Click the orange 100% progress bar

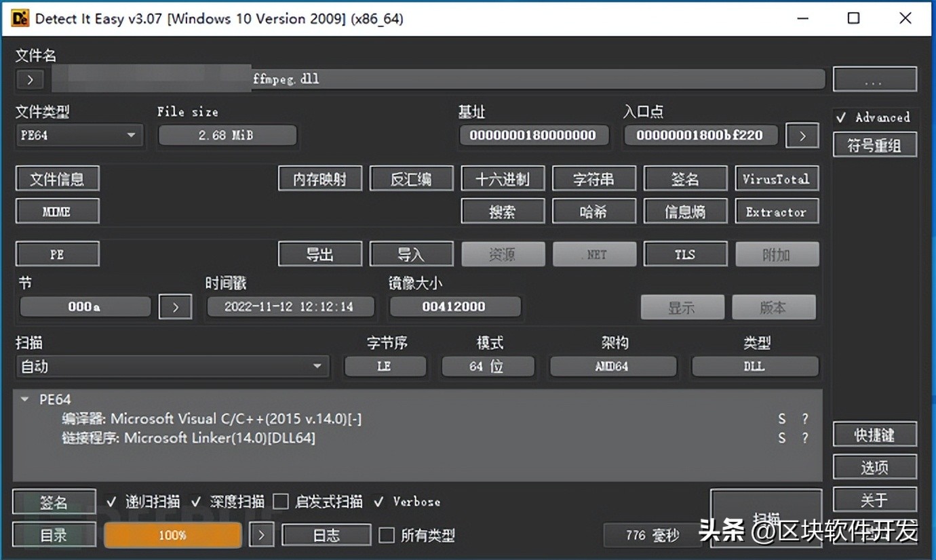172,535
